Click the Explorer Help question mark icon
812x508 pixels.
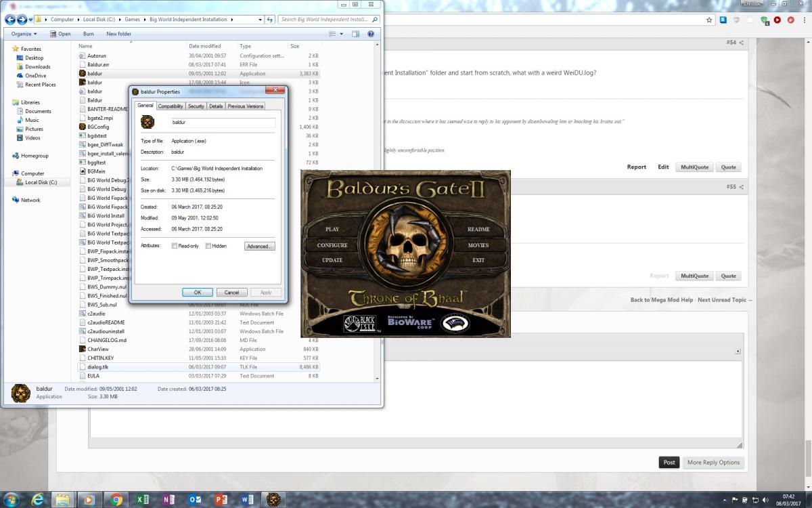click(371, 34)
